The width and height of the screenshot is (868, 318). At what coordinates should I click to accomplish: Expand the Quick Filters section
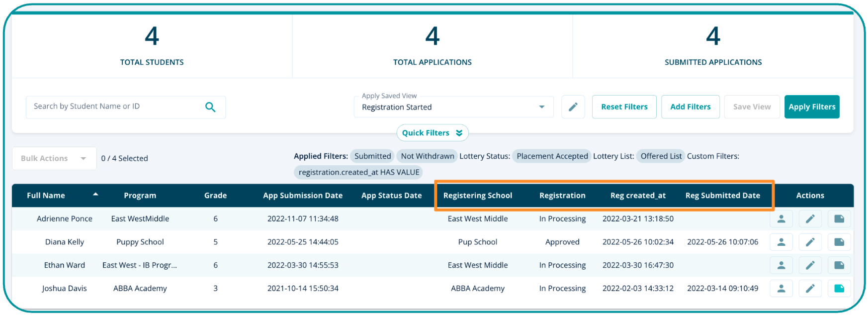[432, 133]
